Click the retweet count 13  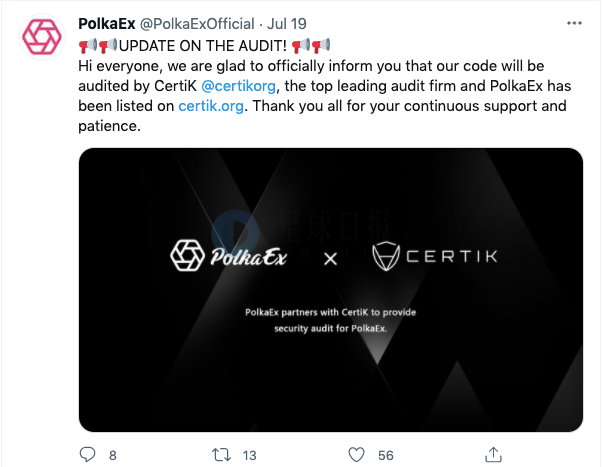[x=249, y=455]
